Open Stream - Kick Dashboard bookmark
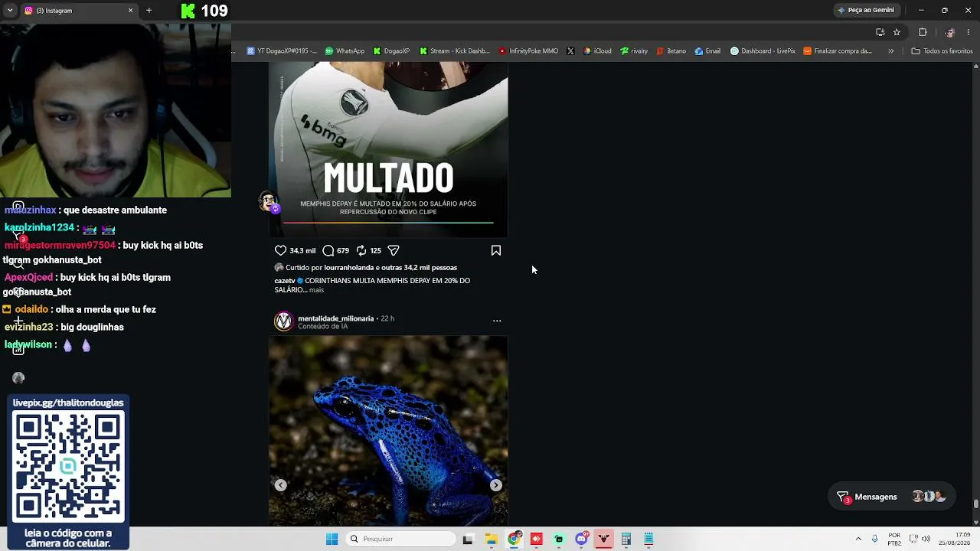 pyautogui.click(x=455, y=51)
